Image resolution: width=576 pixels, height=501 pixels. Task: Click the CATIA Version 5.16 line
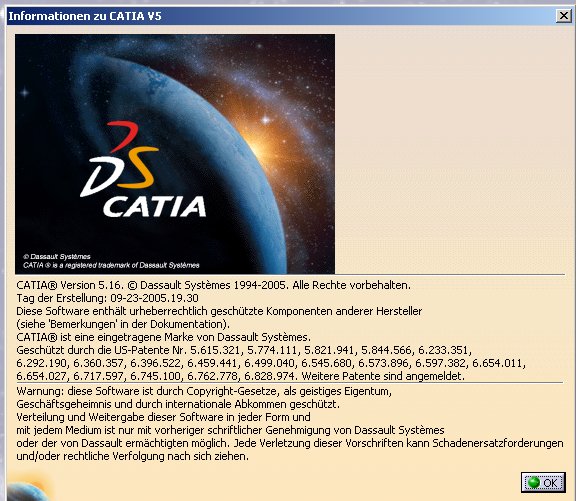point(213,285)
